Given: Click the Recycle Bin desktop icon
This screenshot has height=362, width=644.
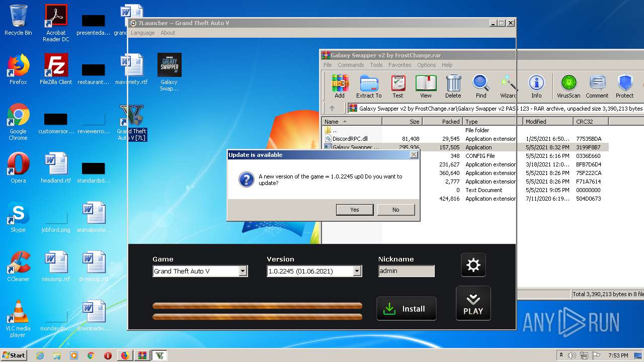Looking at the screenshot, I should (18, 20).
